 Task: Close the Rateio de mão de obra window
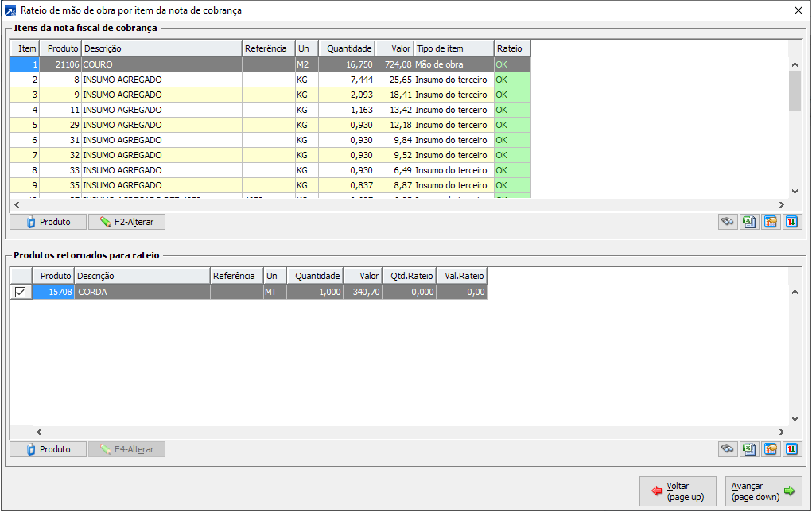798,10
